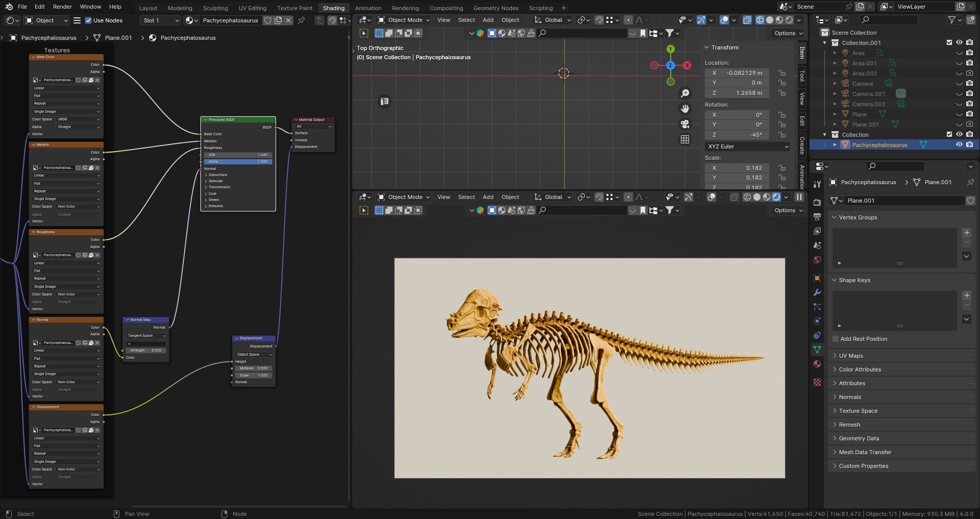Image resolution: width=980 pixels, height=519 pixels.
Task: Toggle render visibility camera for Area.001
Action: (969, 63)
